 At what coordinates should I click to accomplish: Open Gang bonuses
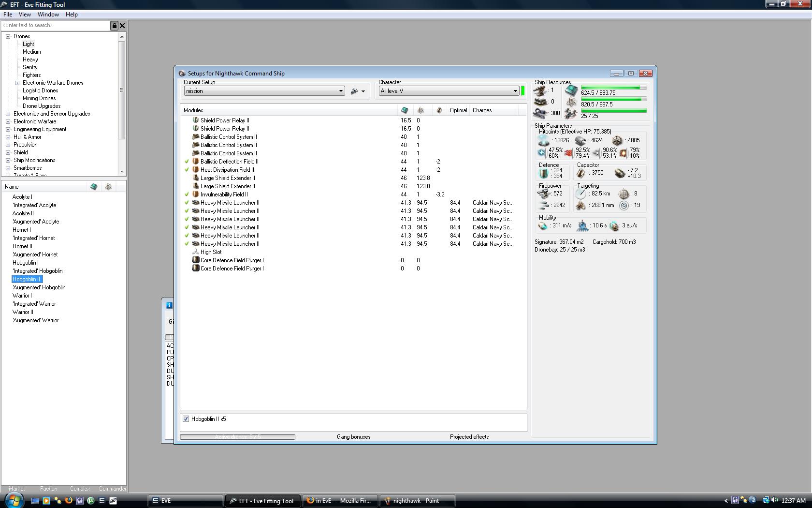tap(354, 437)
